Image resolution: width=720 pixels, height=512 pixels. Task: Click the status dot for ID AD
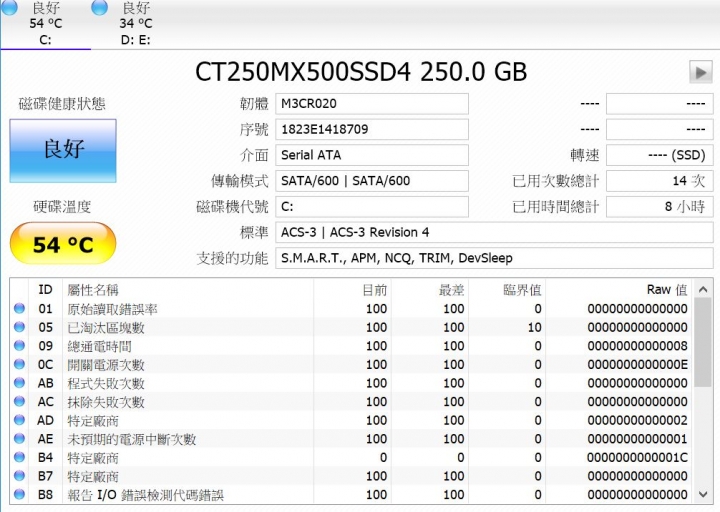(19, 420)
